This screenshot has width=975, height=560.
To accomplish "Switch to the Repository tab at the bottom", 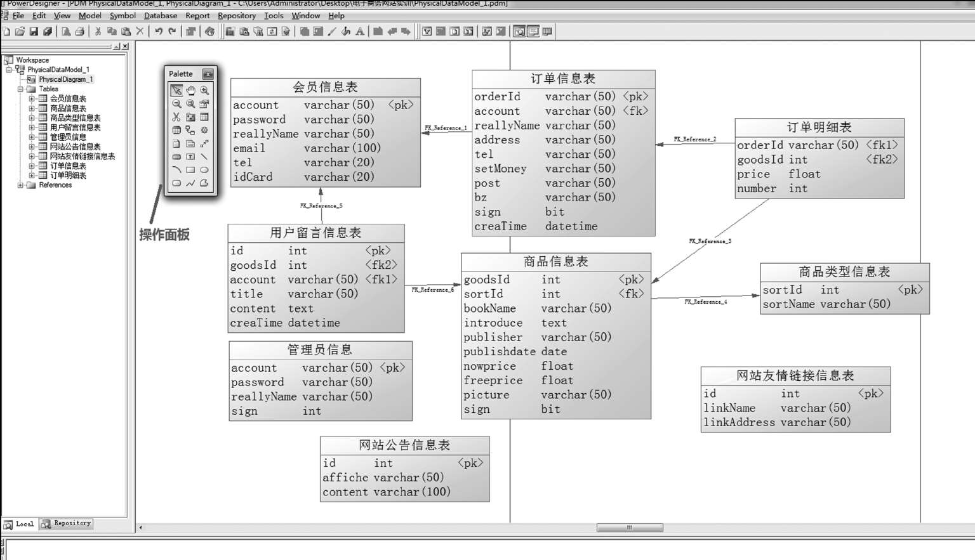I will [x=67, y=524].
